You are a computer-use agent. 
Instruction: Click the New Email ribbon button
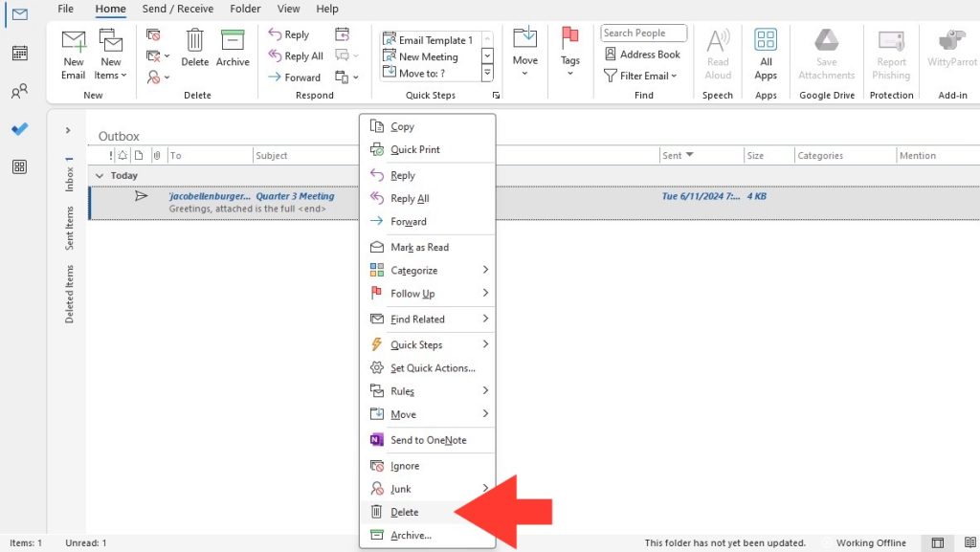pyautogui.click(x=73, y=55)
